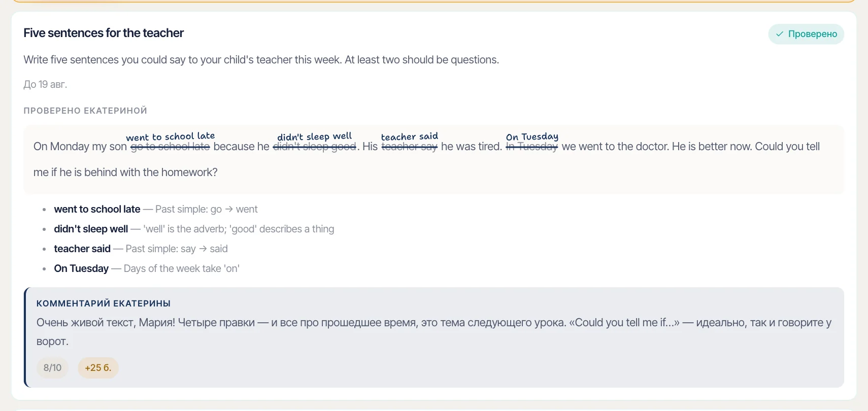Click the due date До 19 авг.
The image size is (868, 411).
pyautogui.click(x=45, y=84)
